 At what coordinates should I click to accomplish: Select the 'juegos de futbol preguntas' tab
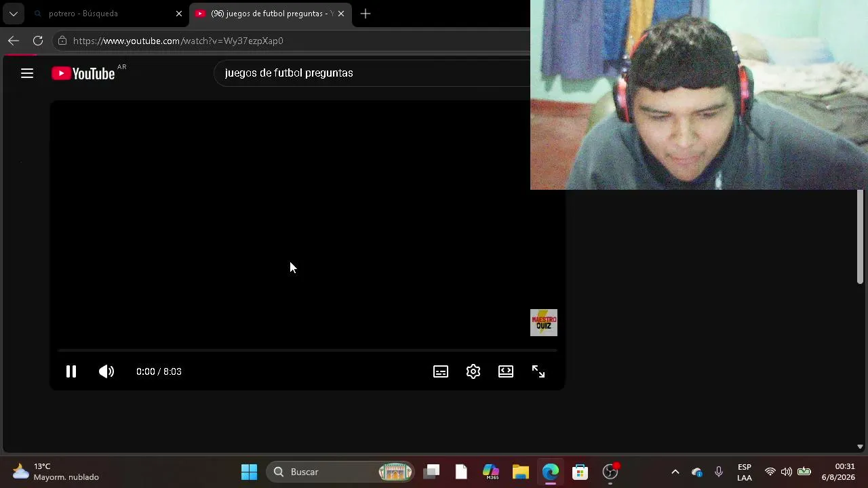point(271,14)
